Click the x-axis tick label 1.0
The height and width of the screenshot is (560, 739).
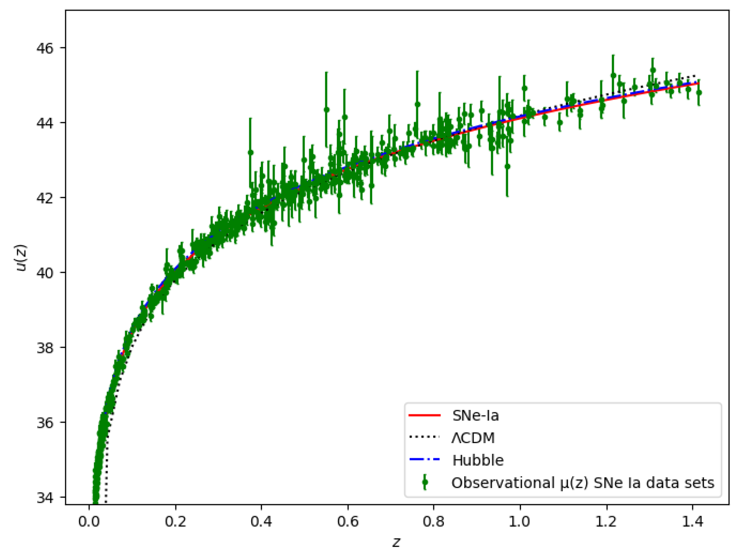coord(520,522)
